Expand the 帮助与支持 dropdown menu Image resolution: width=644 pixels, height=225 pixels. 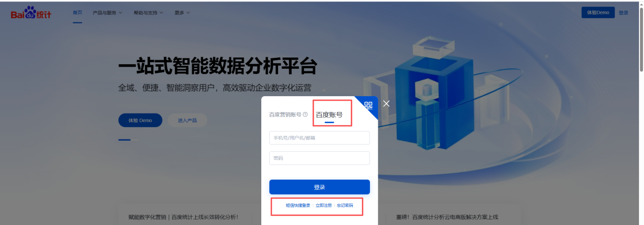point(148,13)
